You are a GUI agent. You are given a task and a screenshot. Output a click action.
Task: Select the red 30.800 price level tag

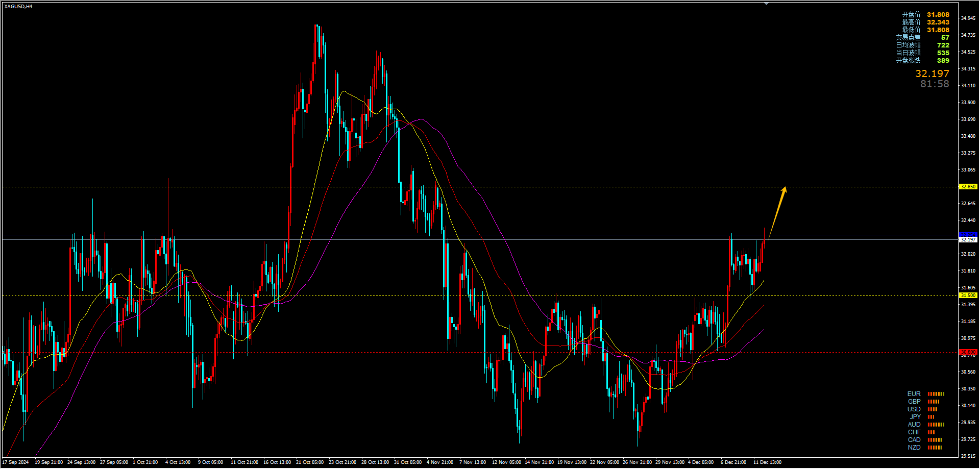[x=968, y=352]
